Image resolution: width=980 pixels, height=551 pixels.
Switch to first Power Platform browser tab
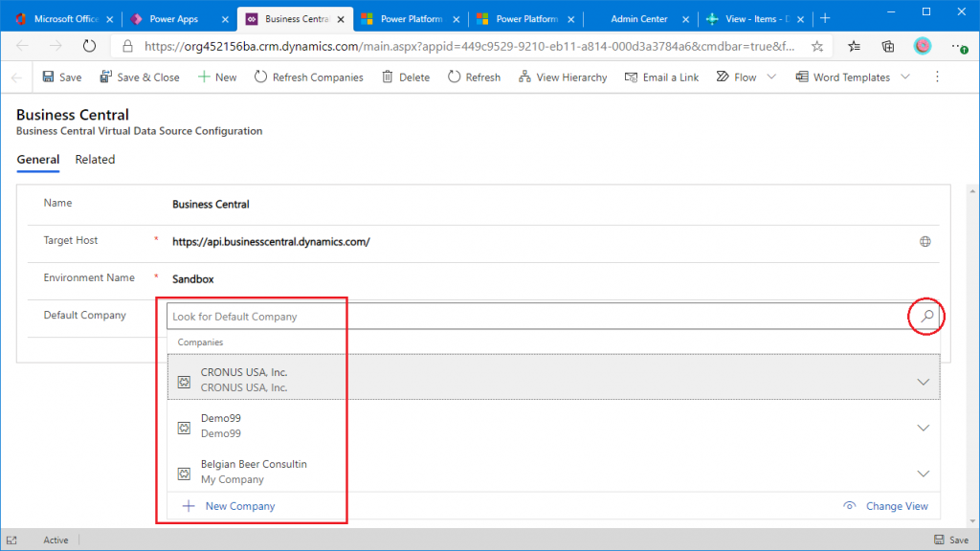click(411, 19)
